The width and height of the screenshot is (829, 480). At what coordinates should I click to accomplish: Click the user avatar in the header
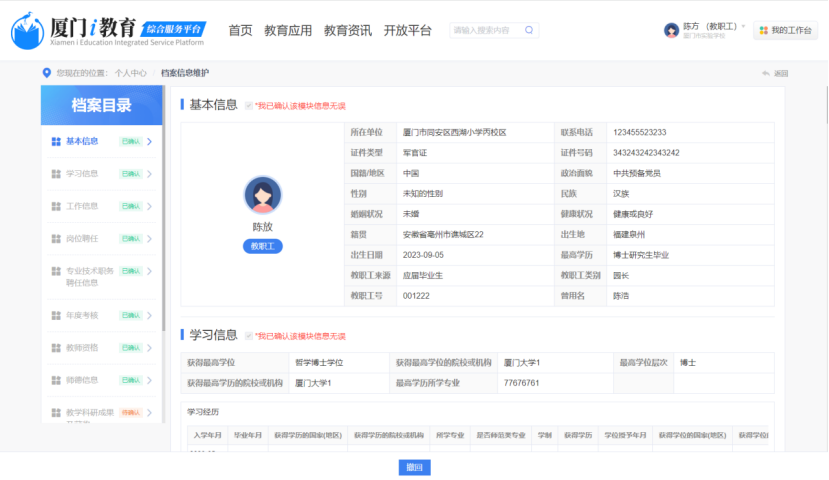[671, 30]
